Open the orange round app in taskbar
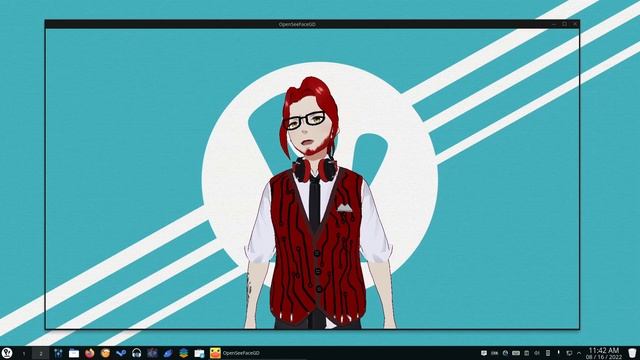Screen dimensions: 640x360 point(105,353)
